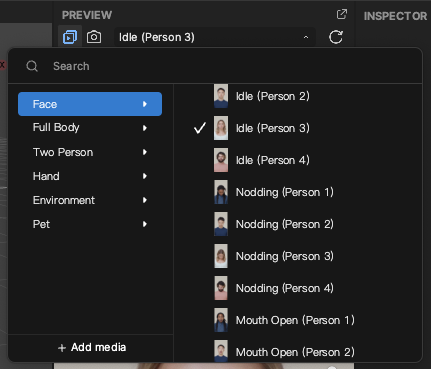Open the Idle (Person 3) dropdown
The image size is (431, 369).
(x=215, y=37)
